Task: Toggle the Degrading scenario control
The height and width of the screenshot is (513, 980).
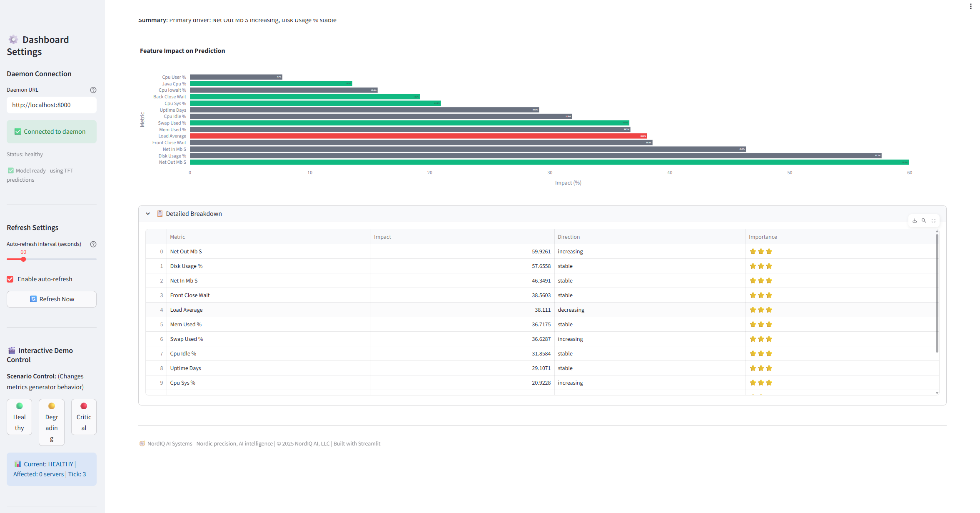Action: [51, 422]
